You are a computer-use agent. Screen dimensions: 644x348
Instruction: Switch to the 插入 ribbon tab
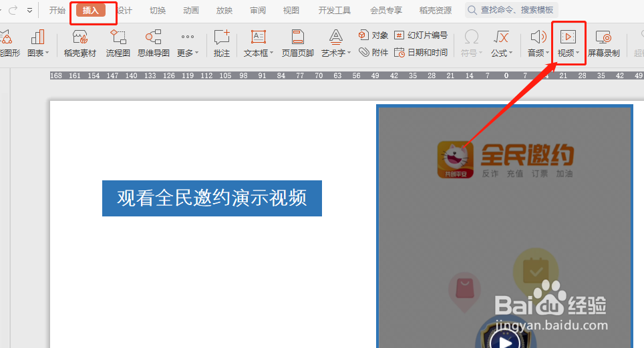(91, 10)
